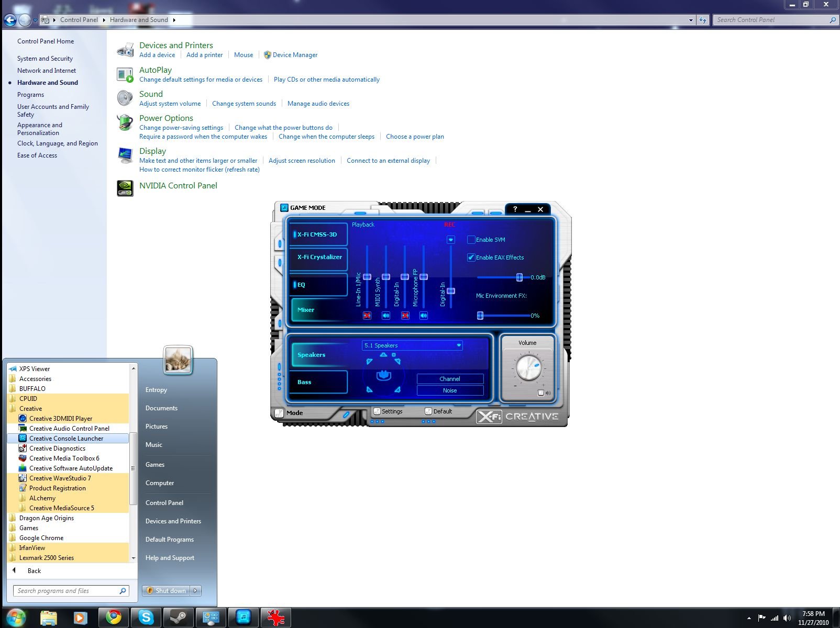Open Manage audio devices link

pyautogui.click(x=318, y=104)
